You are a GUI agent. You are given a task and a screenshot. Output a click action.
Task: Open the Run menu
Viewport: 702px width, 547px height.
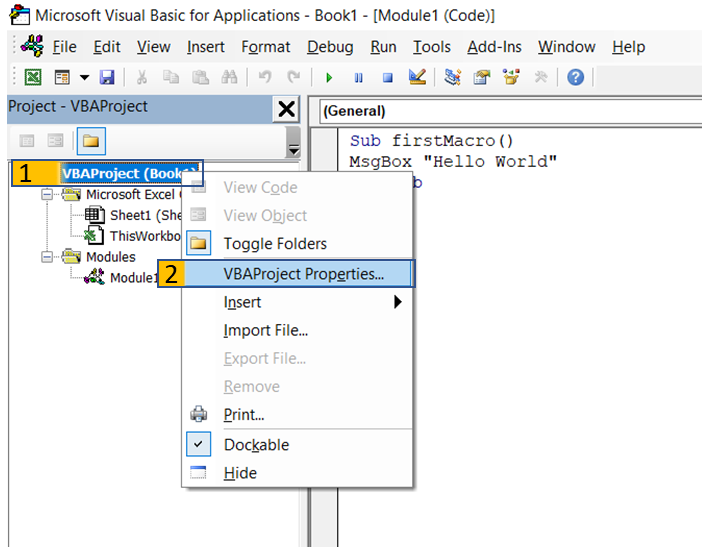point(383,47)
